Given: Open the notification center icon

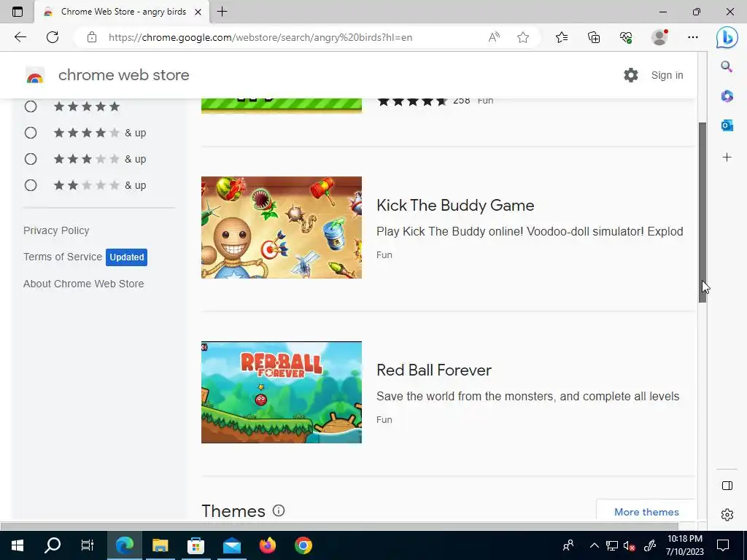Looking at the screenshot, I should point(723,545).
